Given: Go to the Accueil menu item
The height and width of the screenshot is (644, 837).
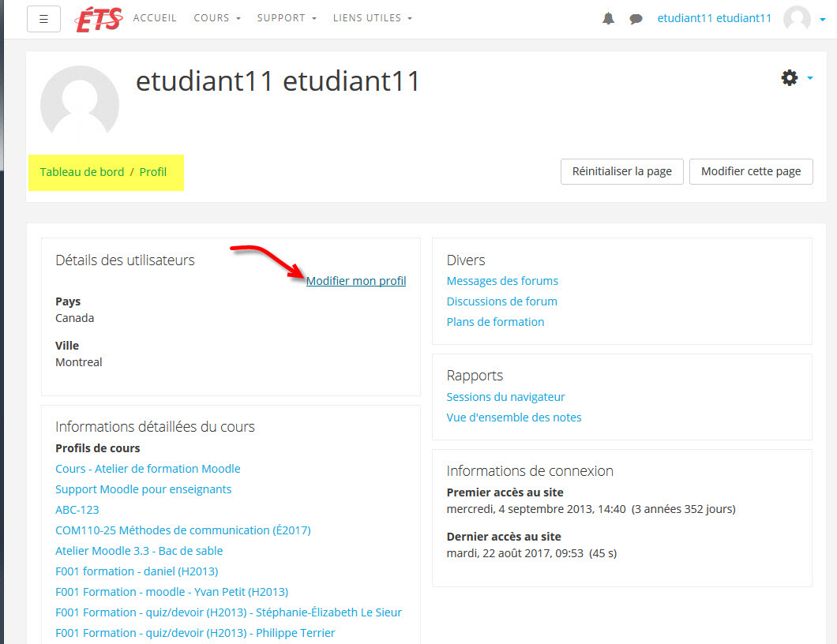Looking at the screenshot, I should point(155,18).
